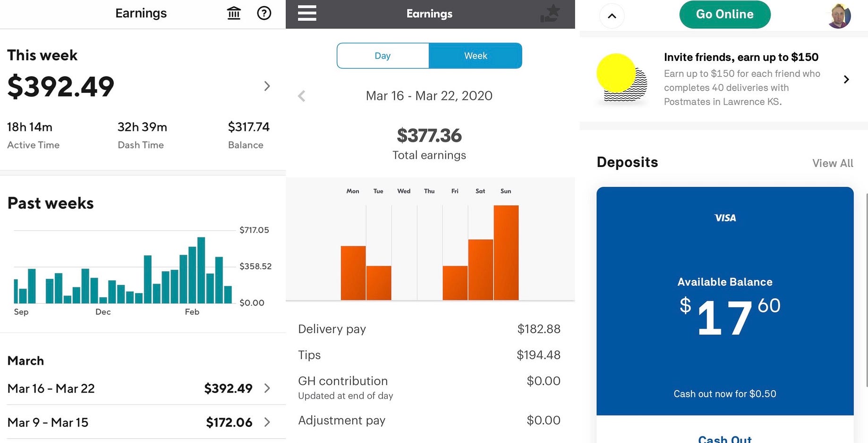Tap the Past weeks heading
Image resolution: width=868 pixels, height=443 pixels.
pos(51,203)
